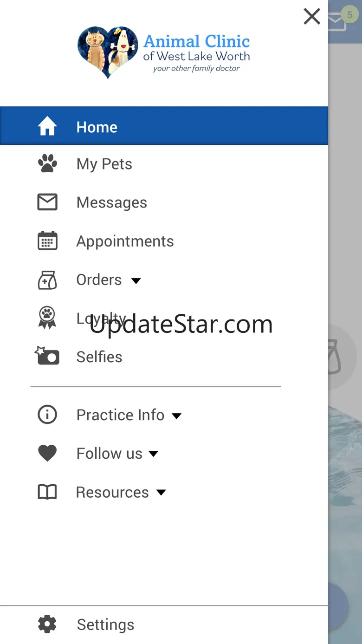The image size is (362, 644).
Task: Tap the Loyalty menu label
Action: pos(101,319)
